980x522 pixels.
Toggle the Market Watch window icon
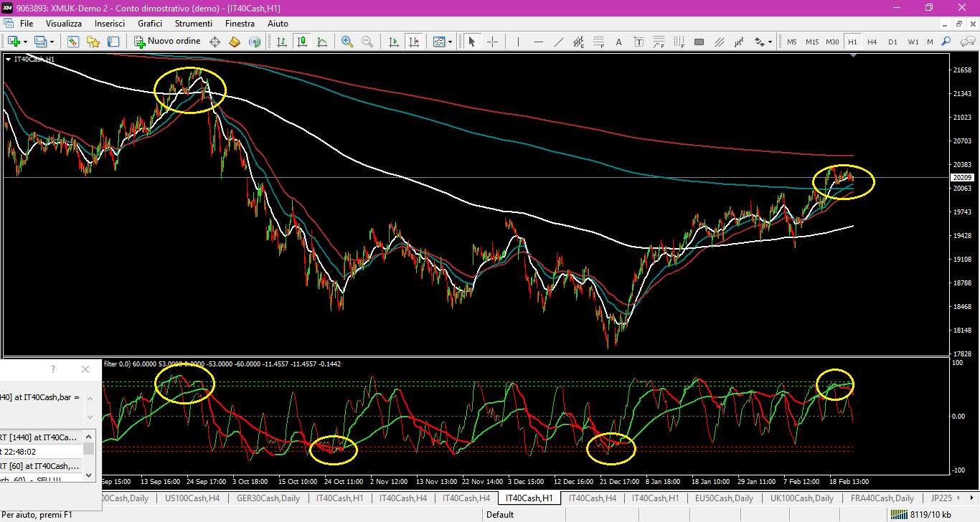point(73,42)
